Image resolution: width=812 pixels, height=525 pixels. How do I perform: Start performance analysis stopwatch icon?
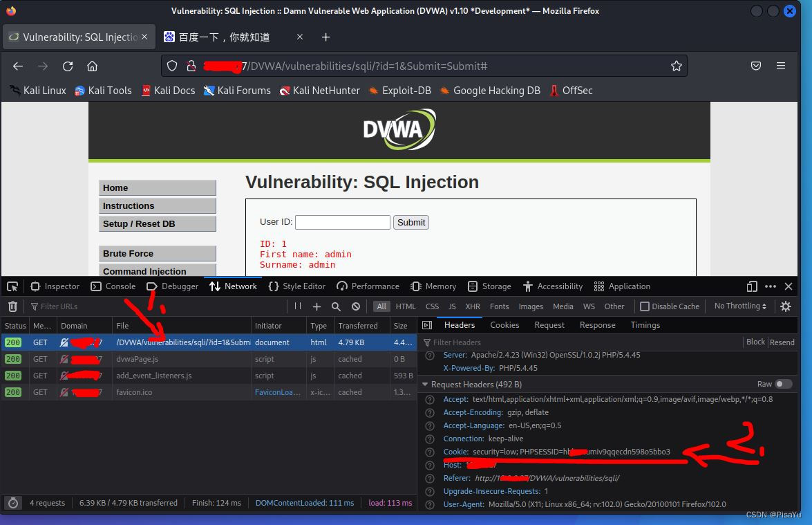(x=13, y=503)
